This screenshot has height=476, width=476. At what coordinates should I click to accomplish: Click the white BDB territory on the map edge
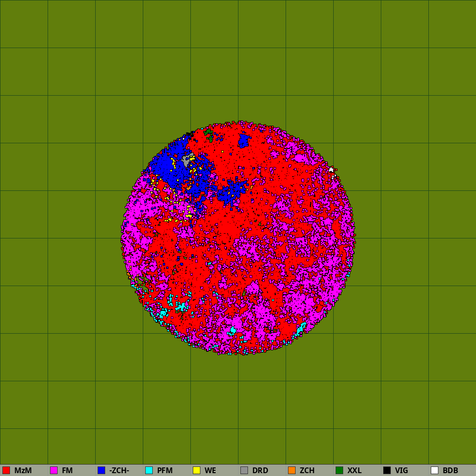(x=331, y=170)
